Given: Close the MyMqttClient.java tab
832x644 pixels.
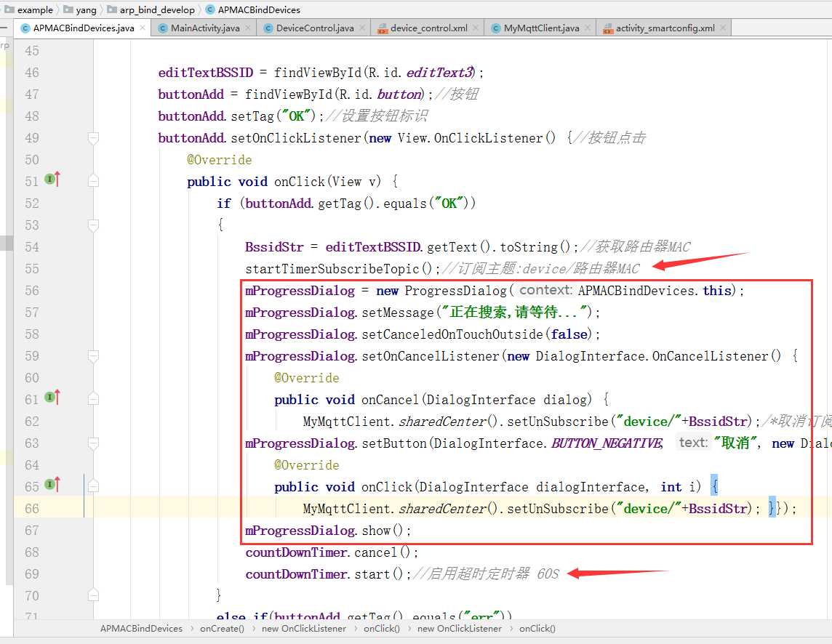Looking at the screenshot, I should (x=588, y=28).
